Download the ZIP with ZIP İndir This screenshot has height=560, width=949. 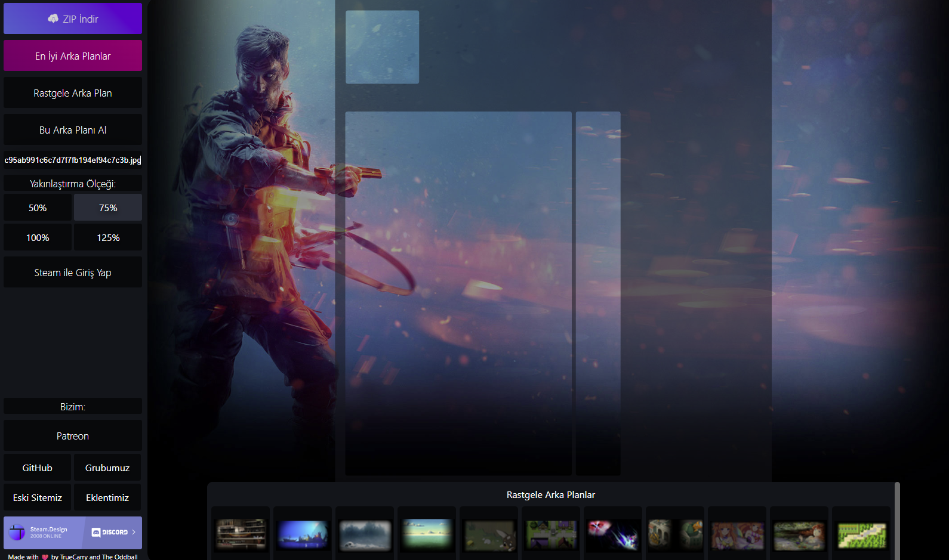point(73,18)
